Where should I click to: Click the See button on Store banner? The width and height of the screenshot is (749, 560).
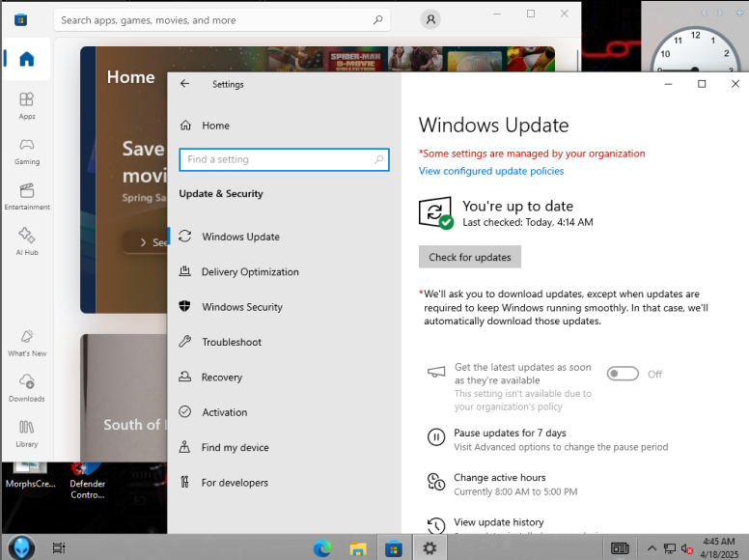[146, 242]
